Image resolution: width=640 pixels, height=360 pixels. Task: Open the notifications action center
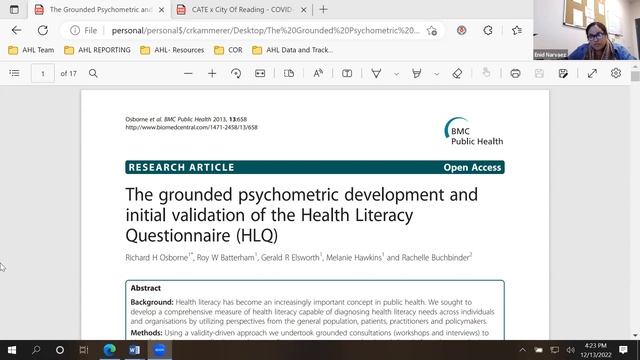tap(623, 350)
